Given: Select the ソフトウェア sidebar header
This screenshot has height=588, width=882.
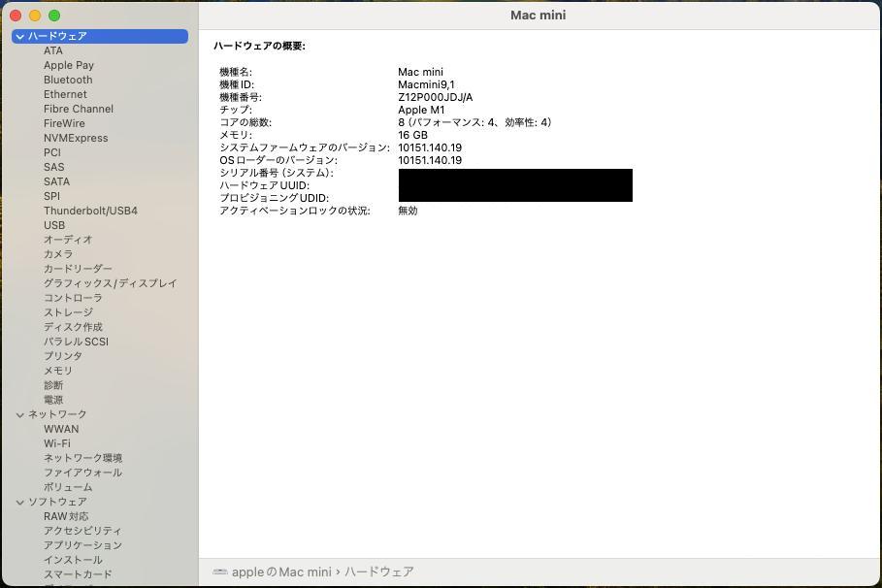Looking at the screenshot, I should [x=57, y=502].
